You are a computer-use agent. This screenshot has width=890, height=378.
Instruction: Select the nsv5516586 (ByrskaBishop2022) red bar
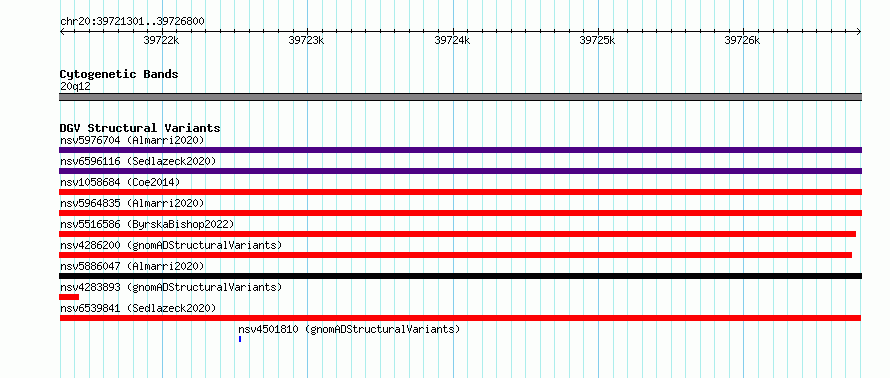point(457,234)
